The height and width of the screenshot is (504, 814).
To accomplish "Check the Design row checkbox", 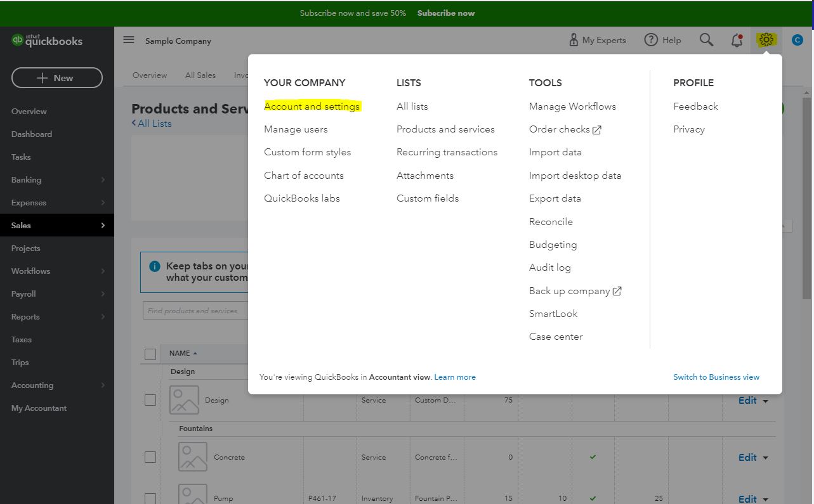I will 150,400.
